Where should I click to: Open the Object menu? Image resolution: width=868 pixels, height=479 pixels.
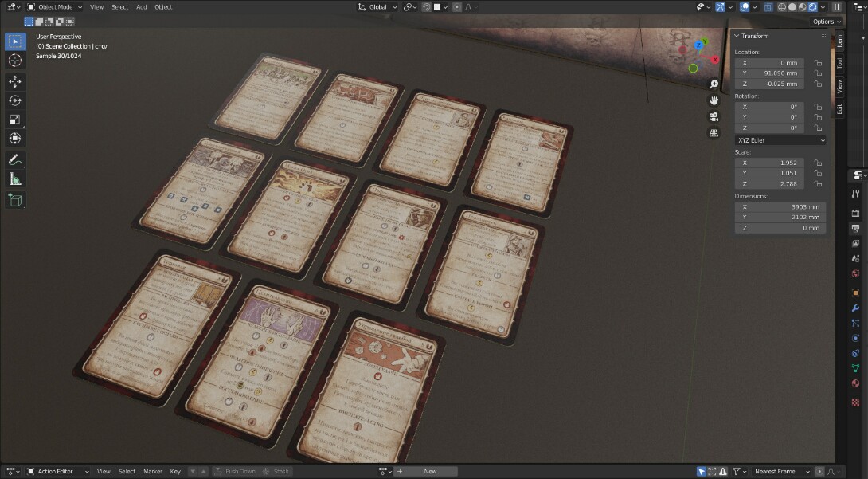click(163, 7)
